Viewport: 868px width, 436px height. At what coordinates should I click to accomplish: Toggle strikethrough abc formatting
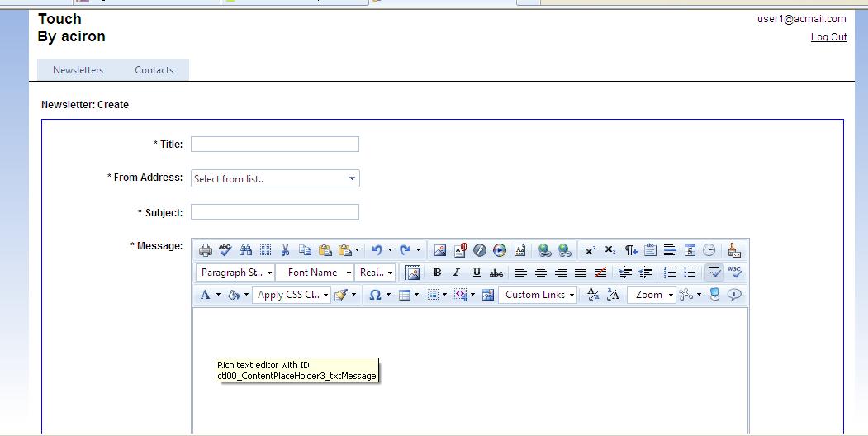pyautogui.click(x=496, y=272)
